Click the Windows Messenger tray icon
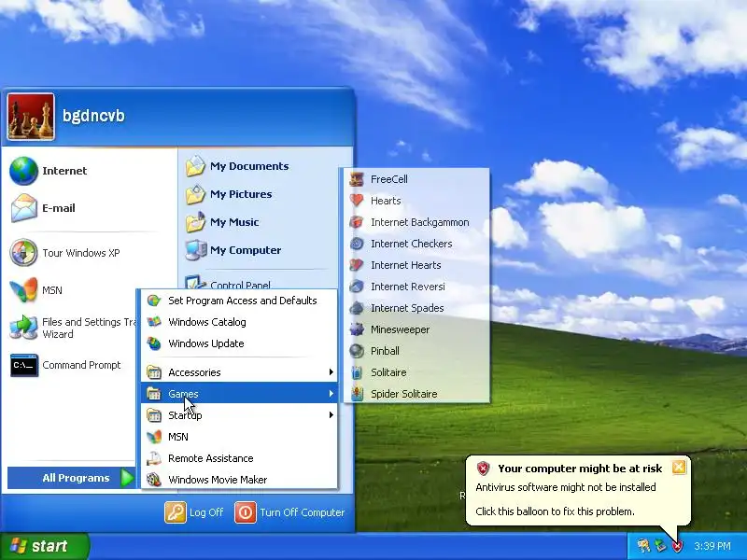 [643, 546]
